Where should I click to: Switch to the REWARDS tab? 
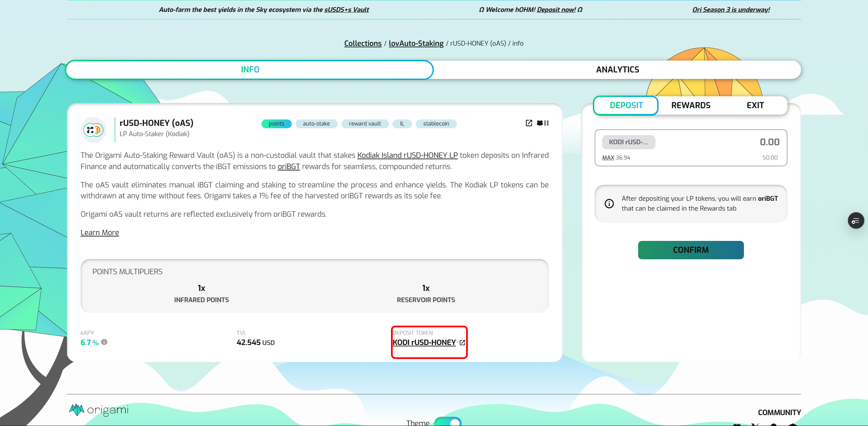click(691, 105)
